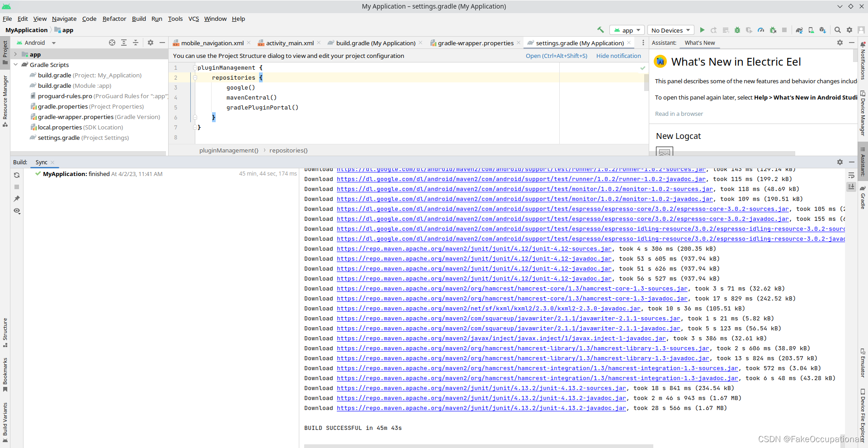Hide the Project tool window
Viewport: 868px width, 448px height.
pos(162,43)
